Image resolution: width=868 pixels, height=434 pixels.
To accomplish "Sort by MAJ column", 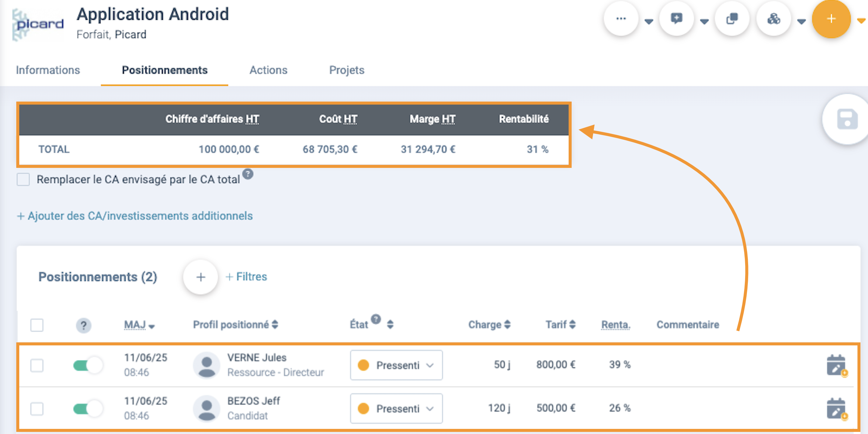I will pyautogui.click(x=139, y=325).
